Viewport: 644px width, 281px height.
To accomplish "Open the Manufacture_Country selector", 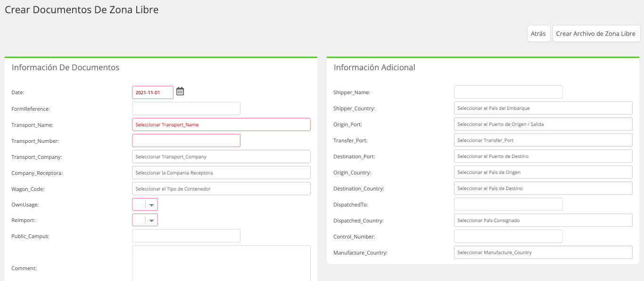I will pyautogui.click(x=543, y=252).
